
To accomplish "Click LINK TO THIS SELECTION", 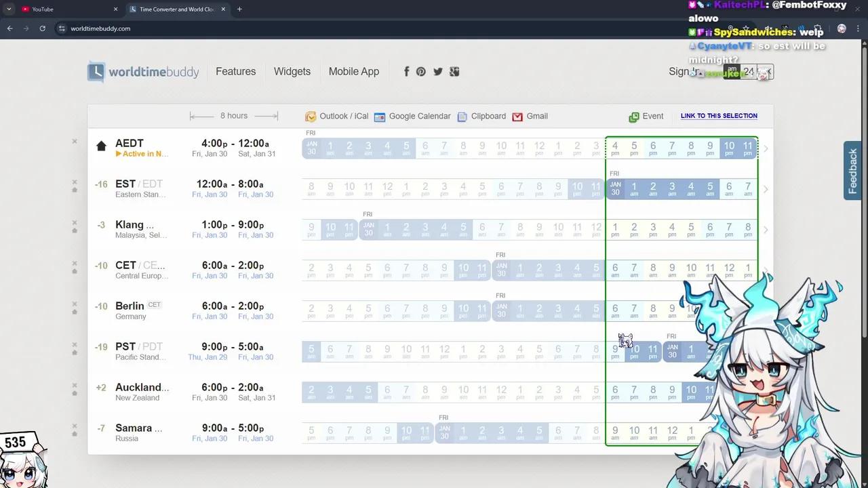I will 719,116.
